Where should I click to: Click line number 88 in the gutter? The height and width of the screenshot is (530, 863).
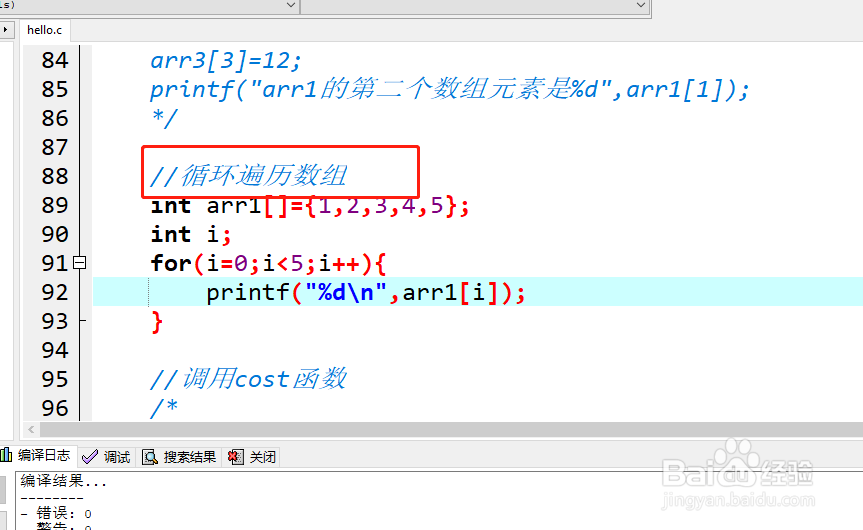(x=54, y=176)
